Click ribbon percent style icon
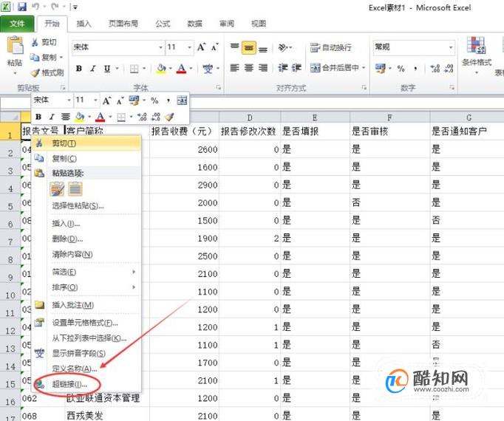The width and height of the screenshot is (504, 421). 401,68
